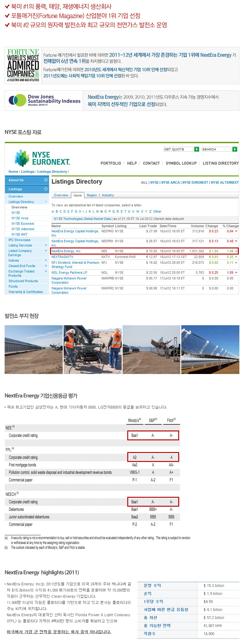Viewport: 244px width, 644px height.
Task: Open the photo of workers in orange vests
Action: pos(93,350)
